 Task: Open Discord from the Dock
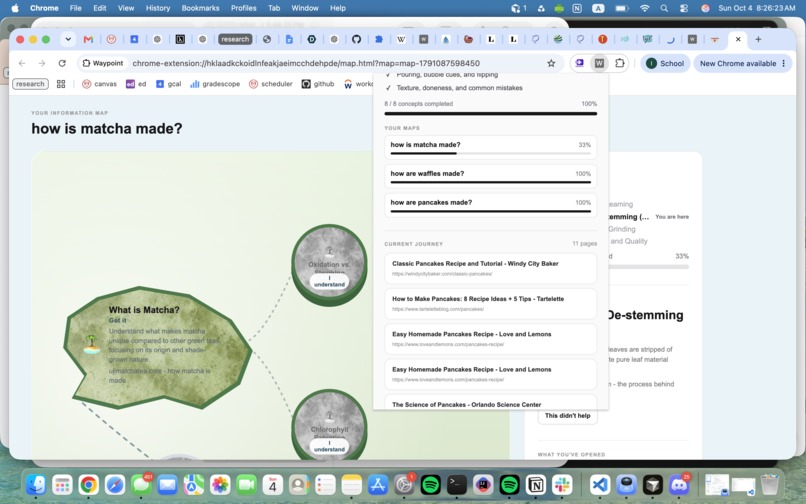click(x=679, y=484)
